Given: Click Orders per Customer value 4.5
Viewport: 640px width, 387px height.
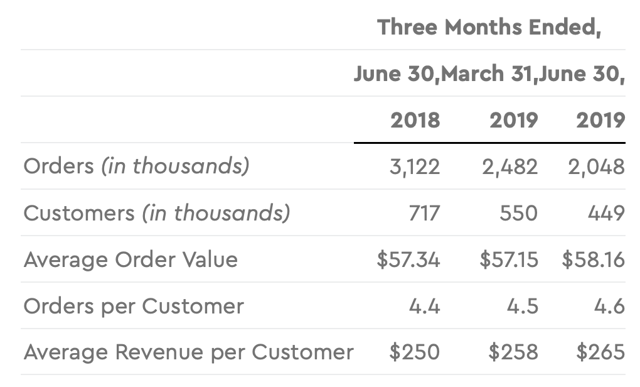Looking at the screenshot, I should click(x=522, y=306).
